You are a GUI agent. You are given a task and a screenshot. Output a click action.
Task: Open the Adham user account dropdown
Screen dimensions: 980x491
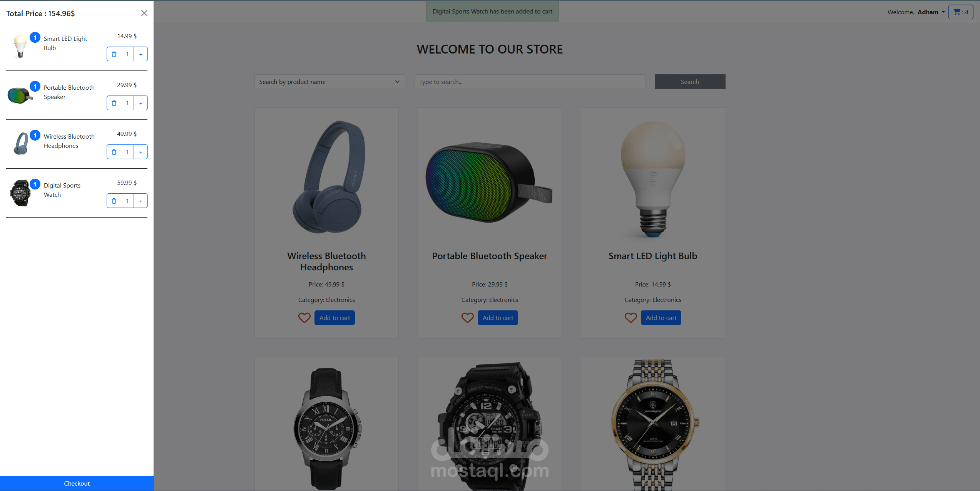coord(931,12)
